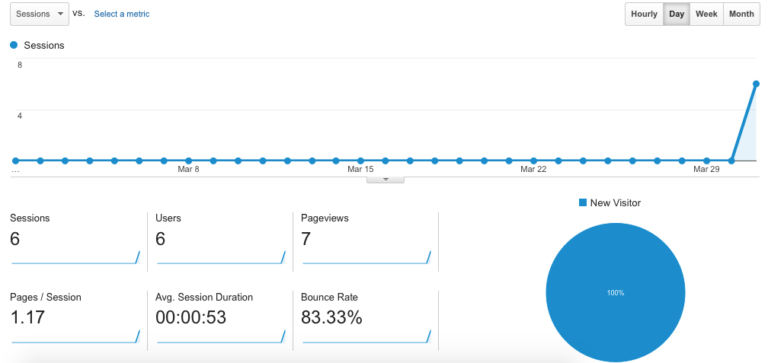Expand the annotations arrow below the chart
Viewport: 768px width, 363px height.
click(x=385, y=180)
